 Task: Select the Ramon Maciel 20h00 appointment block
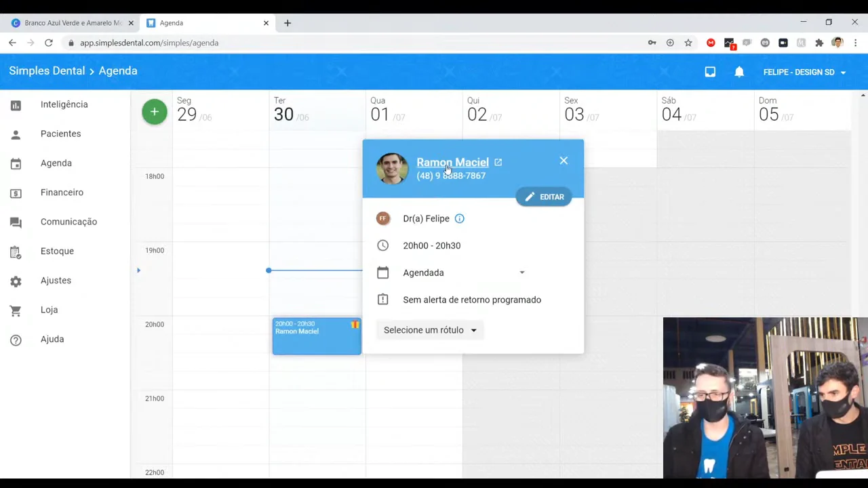tap(317, 335)
